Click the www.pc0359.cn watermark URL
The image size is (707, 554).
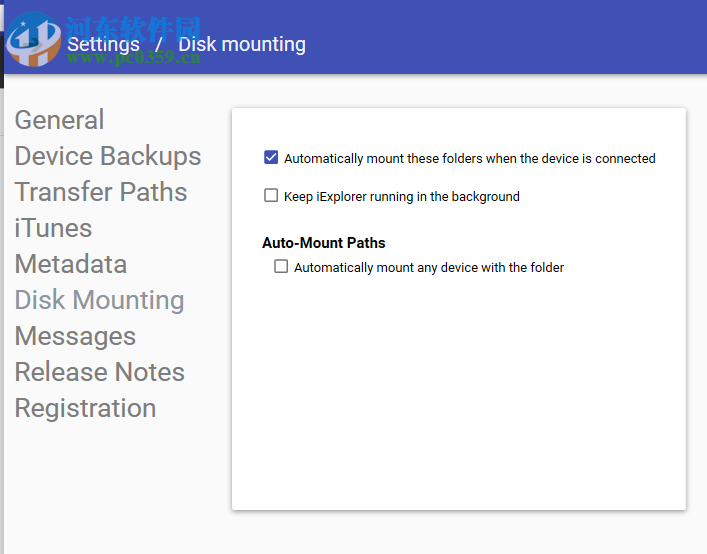coord(134,60)
